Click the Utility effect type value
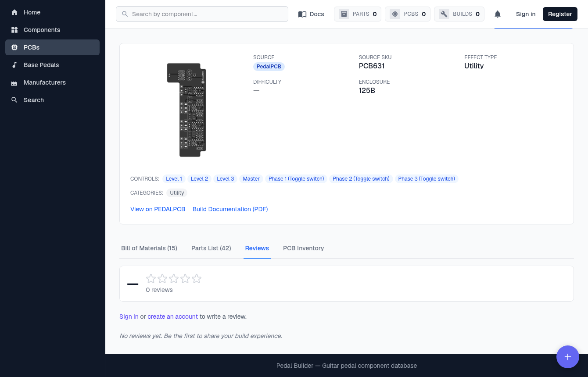 tap(474, 66)
